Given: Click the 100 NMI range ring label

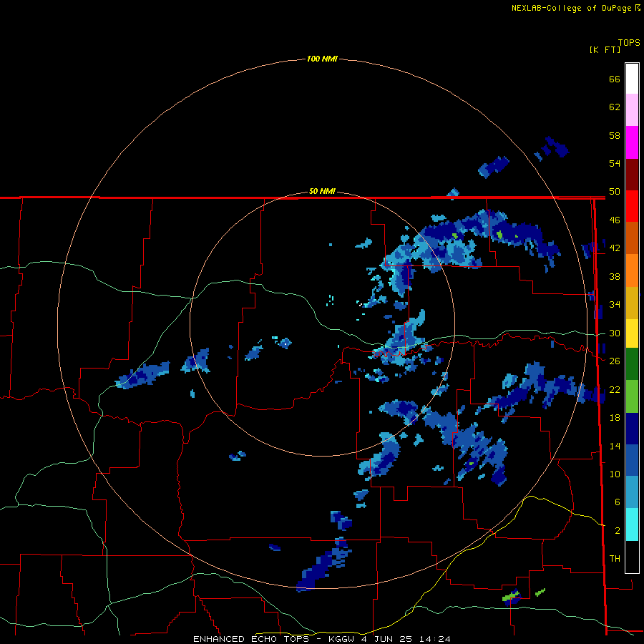Looking at the screenshot, I should tap(322, 59).
